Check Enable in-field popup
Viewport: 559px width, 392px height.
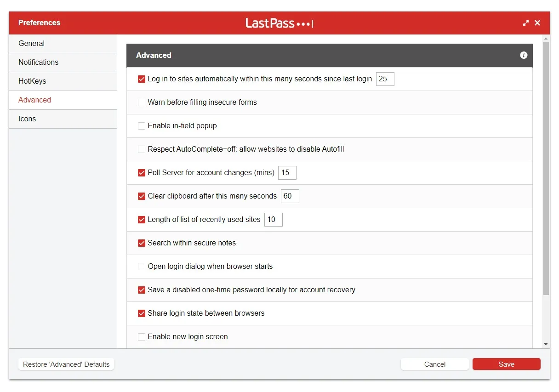click(x=142, y=126)
